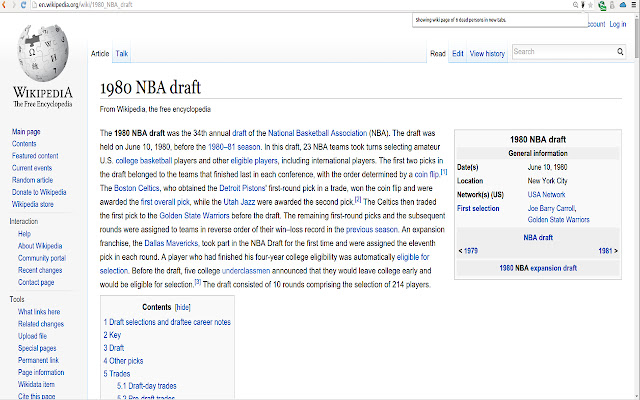The height and width of the screenshot is (400, 640).
Task: Open Featured content link
Action: 35,156
